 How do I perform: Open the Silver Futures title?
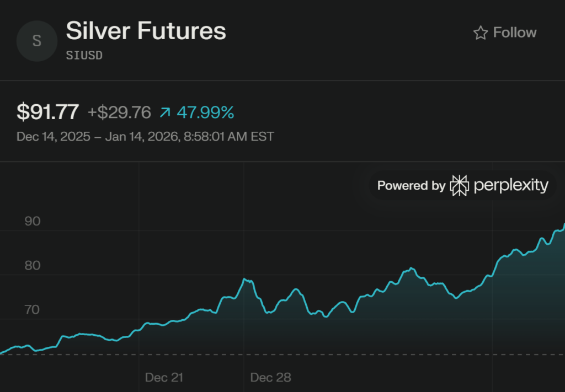point(146,31)
